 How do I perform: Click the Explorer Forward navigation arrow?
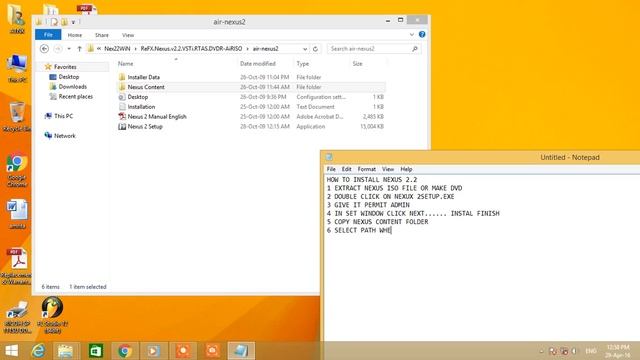tap(58, 49)
